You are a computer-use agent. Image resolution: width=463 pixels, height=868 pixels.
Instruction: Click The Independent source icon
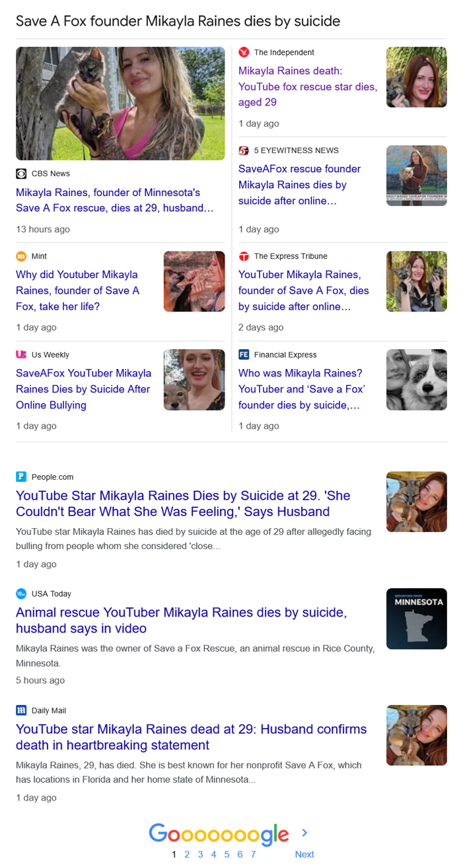244,52
